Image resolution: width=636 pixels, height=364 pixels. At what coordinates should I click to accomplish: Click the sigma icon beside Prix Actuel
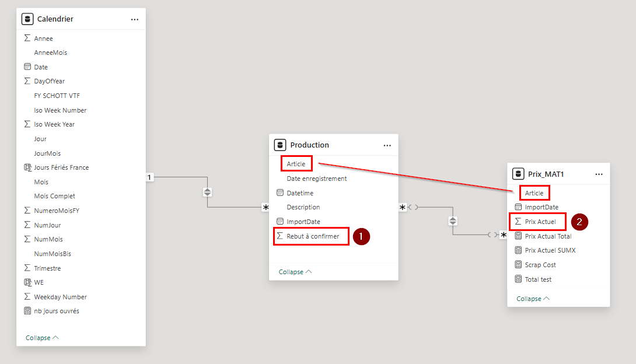point(518,221)
